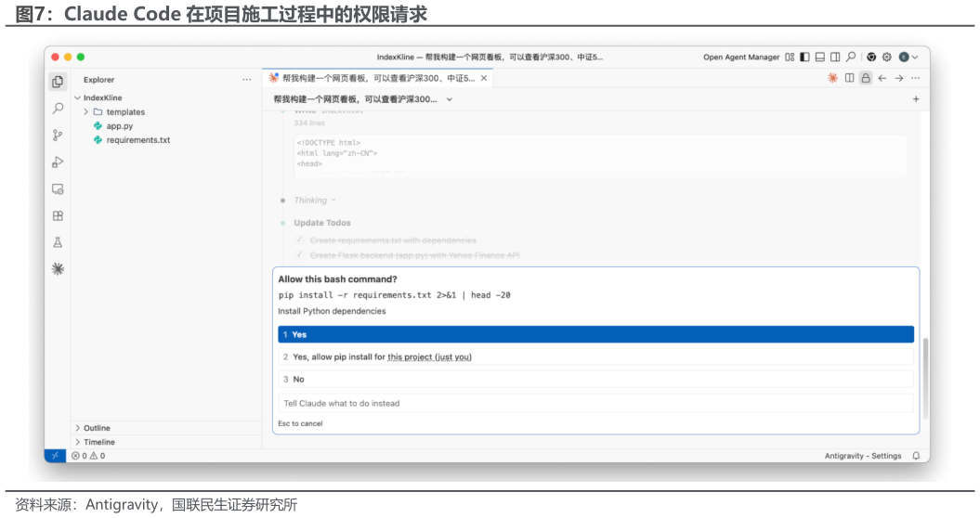The width and height of the screenshot is (980, 518).
Task: Click the chat vertical scrollbar
Action: pos(925,378)
